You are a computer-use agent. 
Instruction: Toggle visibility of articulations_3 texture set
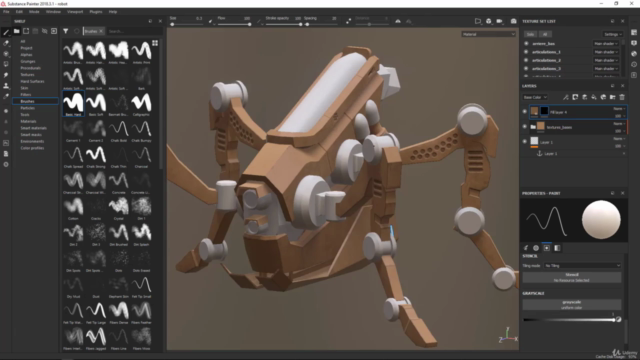526,69
